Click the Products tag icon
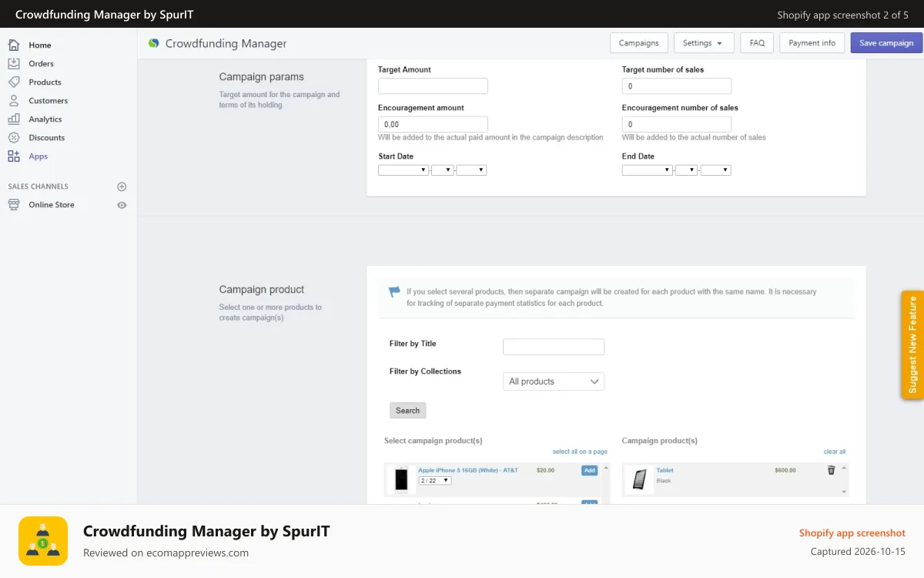The width and height of the screenshot is (924, 578). [x=14, y=82]
